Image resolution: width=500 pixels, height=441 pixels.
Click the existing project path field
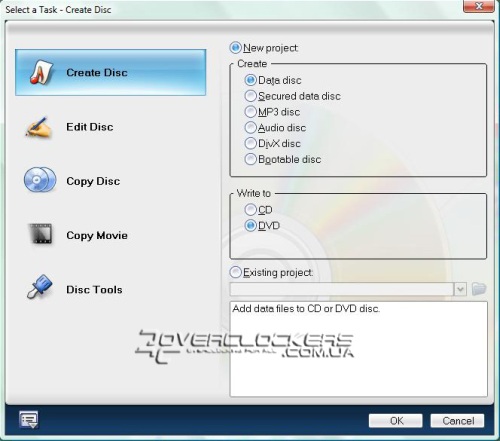tap(342, 289)
